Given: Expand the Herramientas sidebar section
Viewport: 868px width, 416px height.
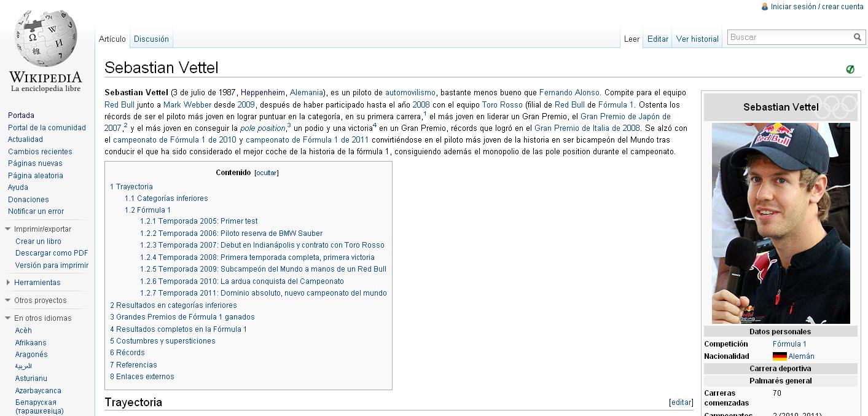Looking at the screenshot, I should [x=8, y=283].
